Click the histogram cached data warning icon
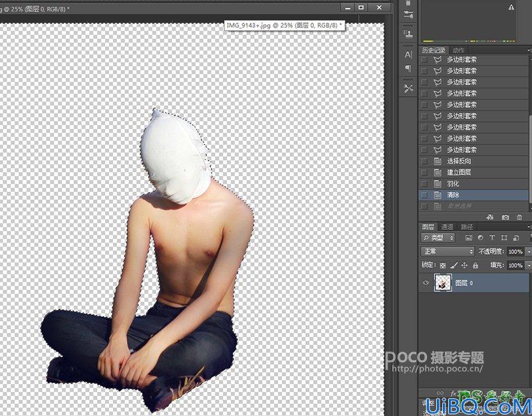The width and height of the screenshot is (532, 416). tap(511, 7)
